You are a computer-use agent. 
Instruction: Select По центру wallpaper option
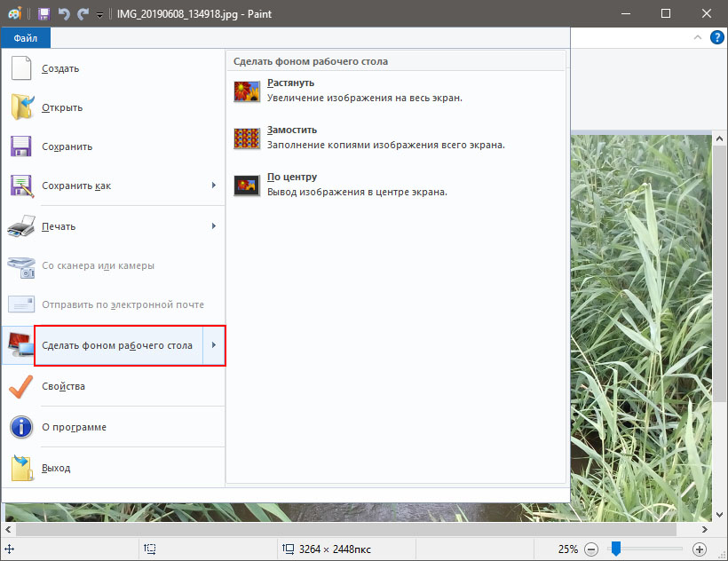[x=397, y=185]
